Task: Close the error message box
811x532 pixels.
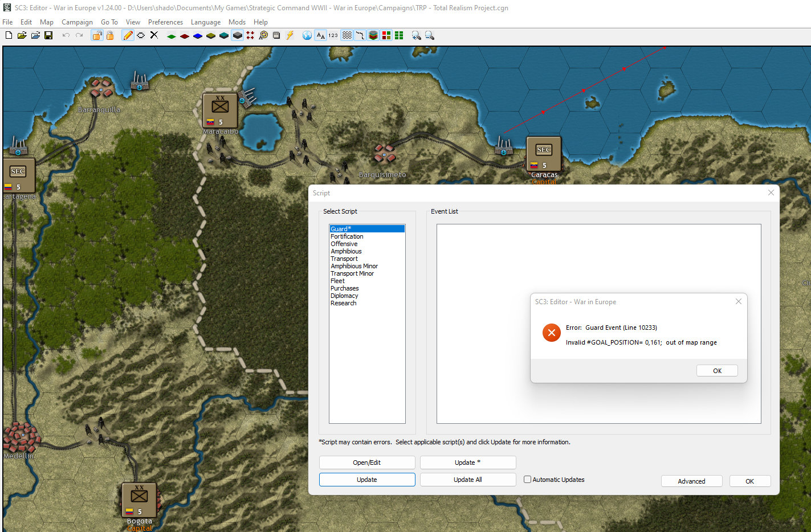Action: 739,301
